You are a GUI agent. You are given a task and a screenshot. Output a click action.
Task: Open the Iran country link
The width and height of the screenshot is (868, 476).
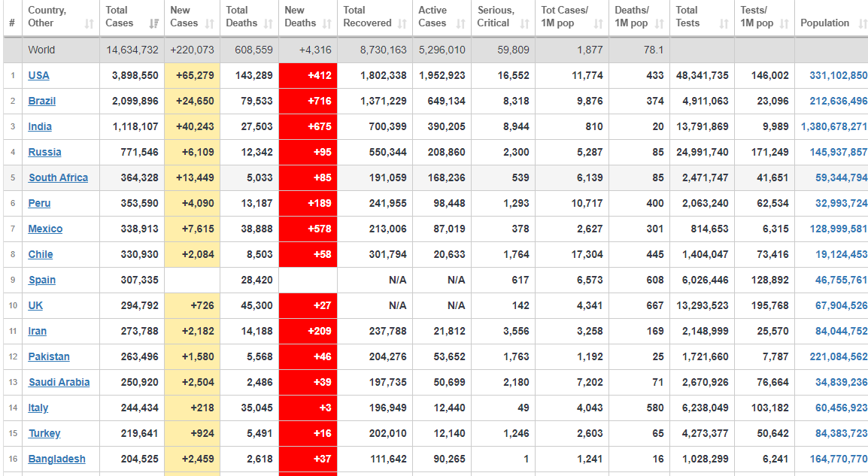click(x=37, y=331)
